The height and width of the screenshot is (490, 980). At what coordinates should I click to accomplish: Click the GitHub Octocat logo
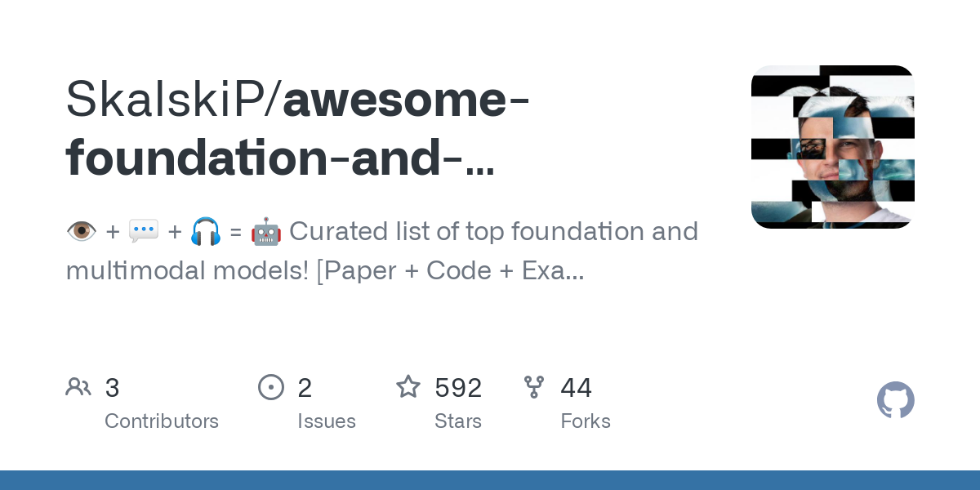(895, 400)
